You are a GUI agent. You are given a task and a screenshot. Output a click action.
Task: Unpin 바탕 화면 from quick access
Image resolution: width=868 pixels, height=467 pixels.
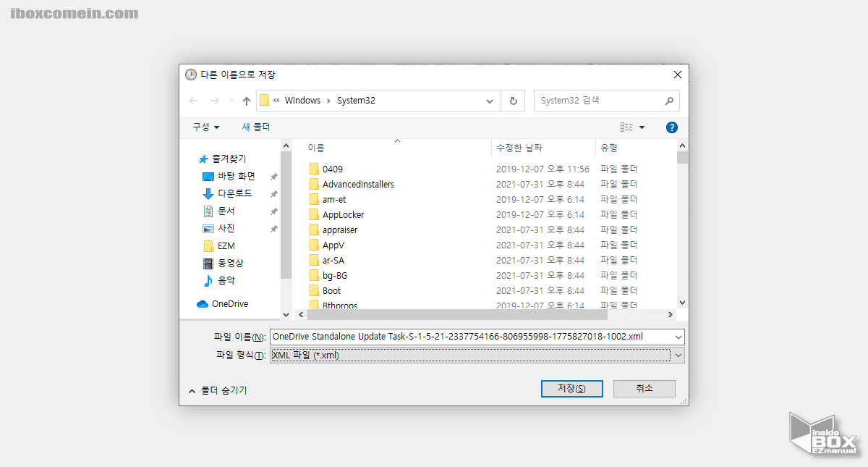coord(273,176)
